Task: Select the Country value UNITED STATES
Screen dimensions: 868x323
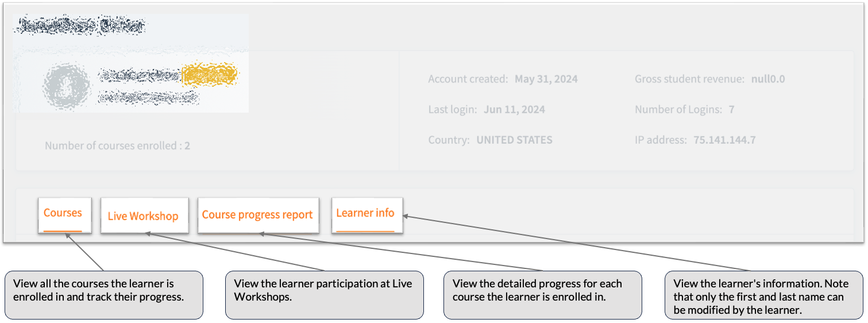Action: 514,140
